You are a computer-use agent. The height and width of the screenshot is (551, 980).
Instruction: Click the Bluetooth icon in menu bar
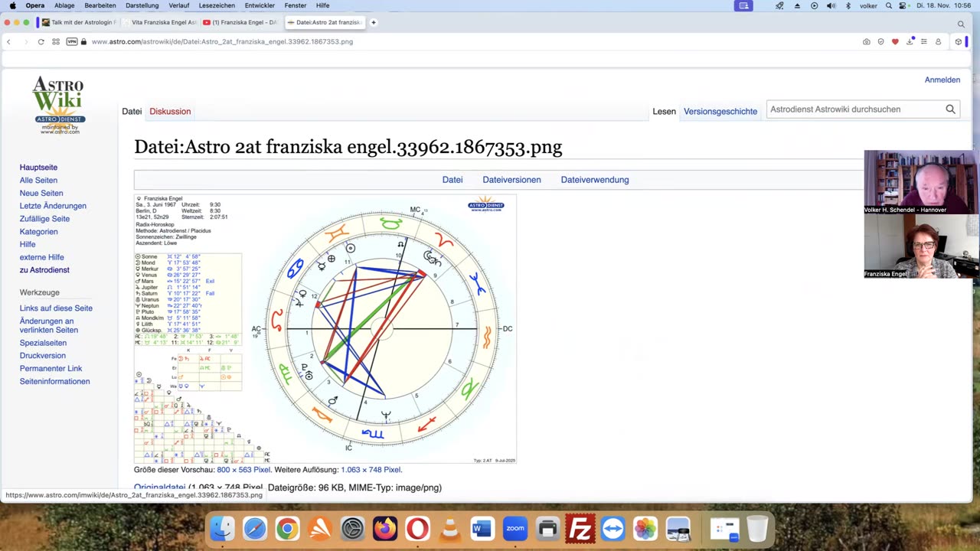848,5
